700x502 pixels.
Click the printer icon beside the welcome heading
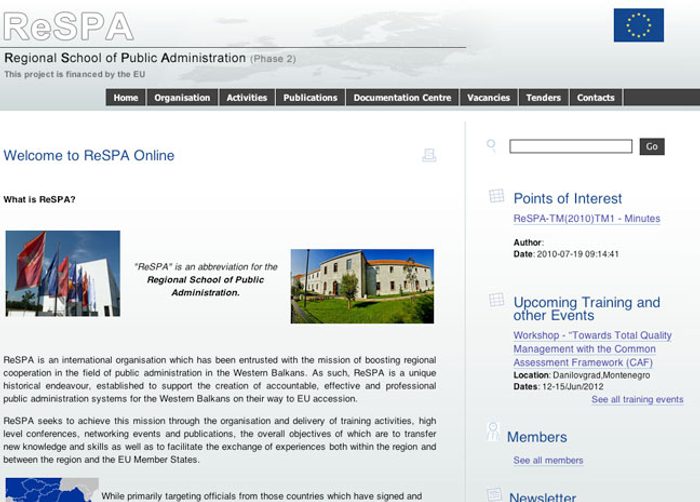pyautogui.click(x=429, y=155)
